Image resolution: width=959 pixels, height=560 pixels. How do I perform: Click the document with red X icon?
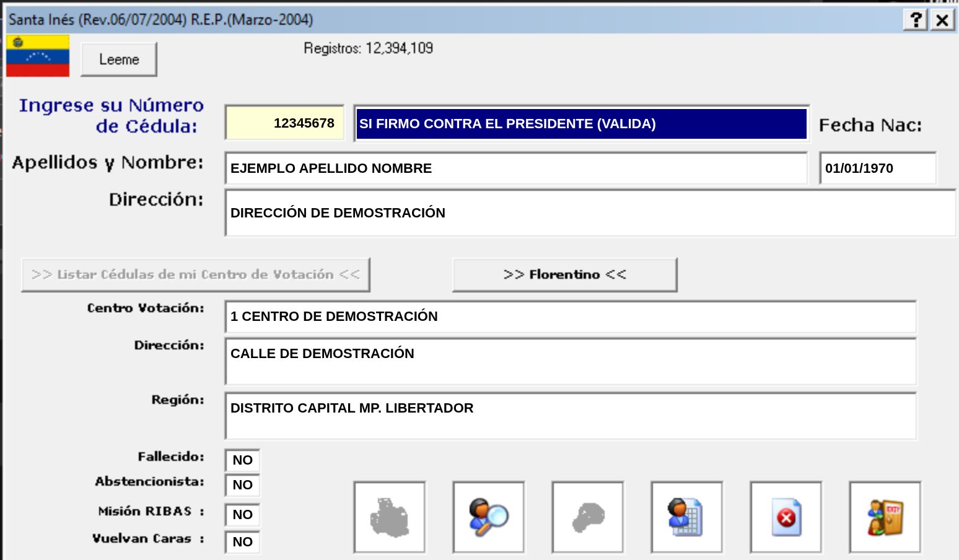[x=786, y=517]
